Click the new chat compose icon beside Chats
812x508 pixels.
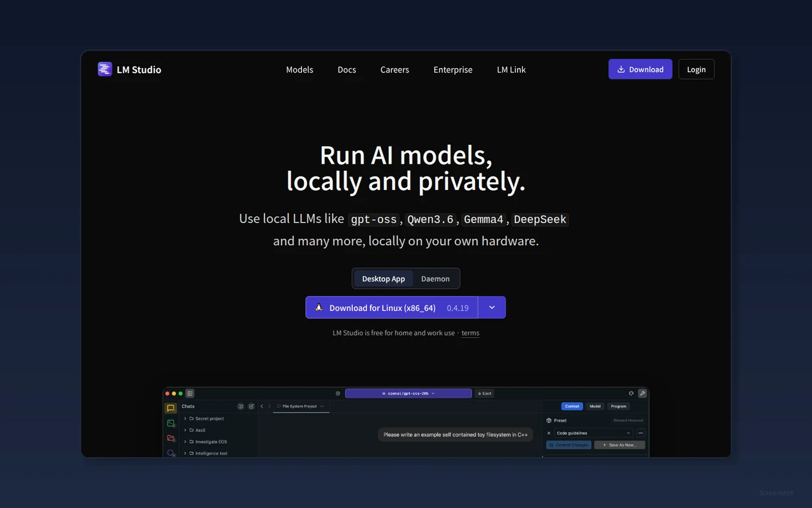[251, 406]
